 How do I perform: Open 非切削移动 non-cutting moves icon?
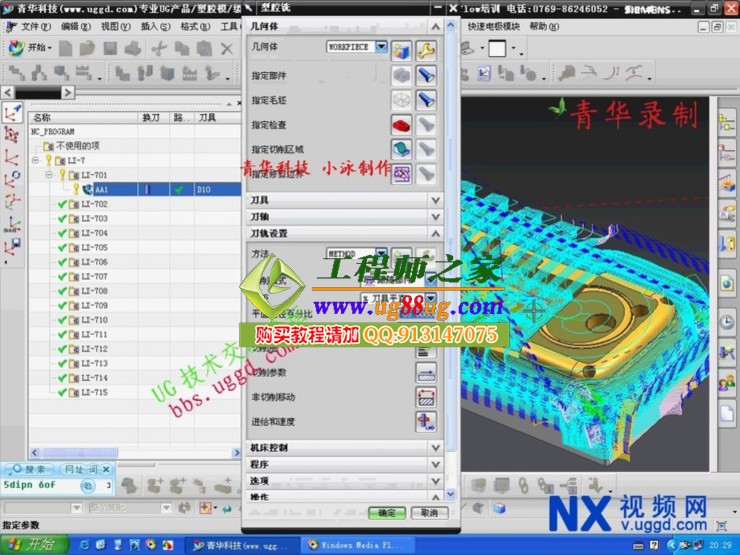(426, 397)
